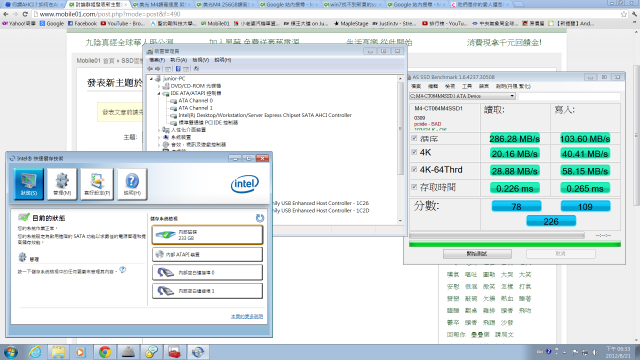
Task: Click Device Manager scan hardware toolbar icon
Action: point(196,69)
